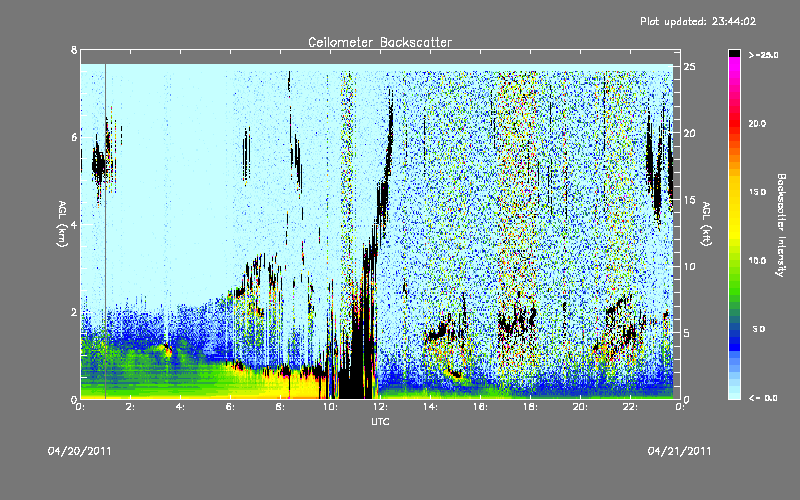Click the ">=25.0" colorbar maximum label

(763, 55)
